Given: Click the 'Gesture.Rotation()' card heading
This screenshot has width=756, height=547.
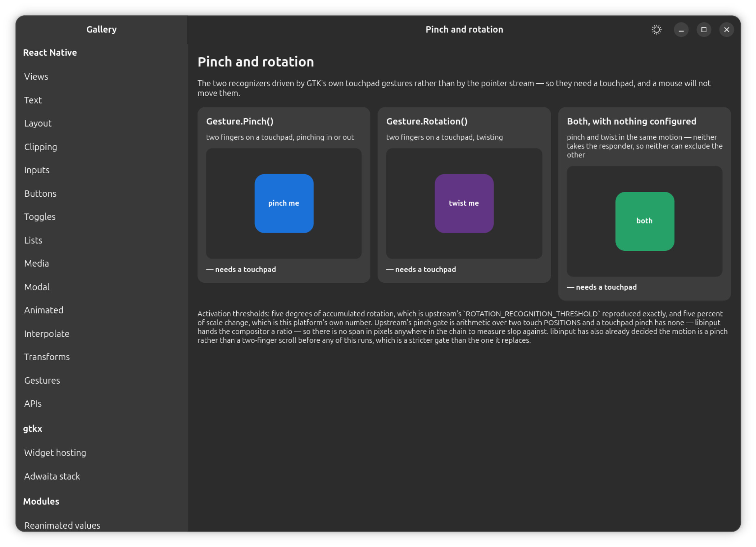Looking at the screenshot, I should pyautogui.click(x=427, y=121).
